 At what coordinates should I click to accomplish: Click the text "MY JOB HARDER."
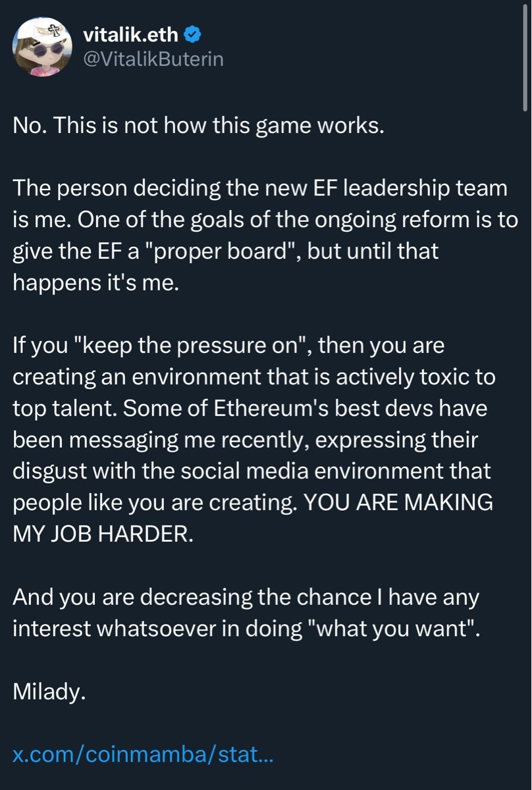pos(103,533)
